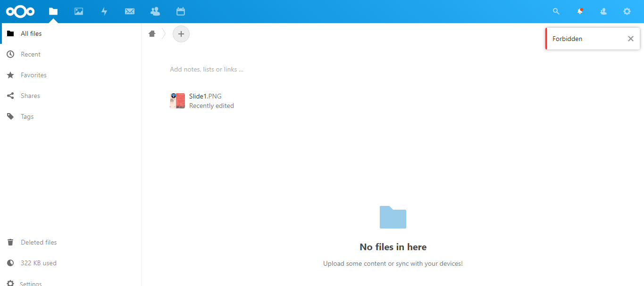Click the Add notes, lists or links field

[207, 70]
